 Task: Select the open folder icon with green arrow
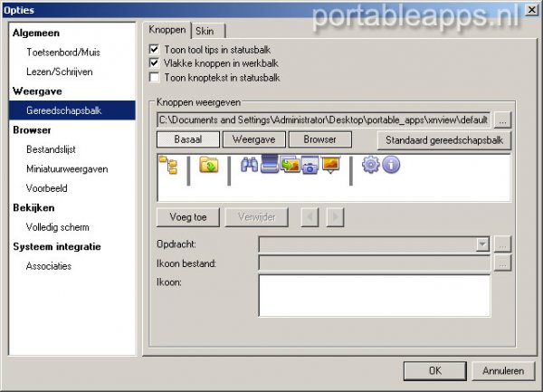(208, 165)
